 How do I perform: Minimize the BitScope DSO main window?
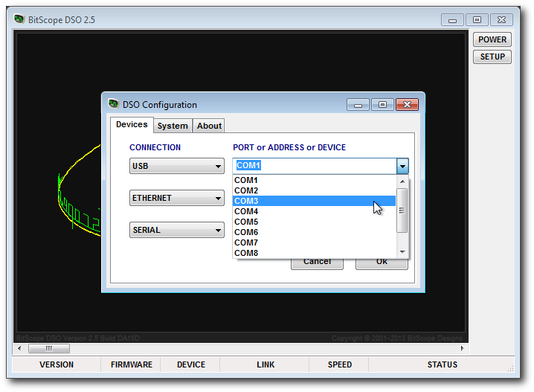[x=452, y=20]
